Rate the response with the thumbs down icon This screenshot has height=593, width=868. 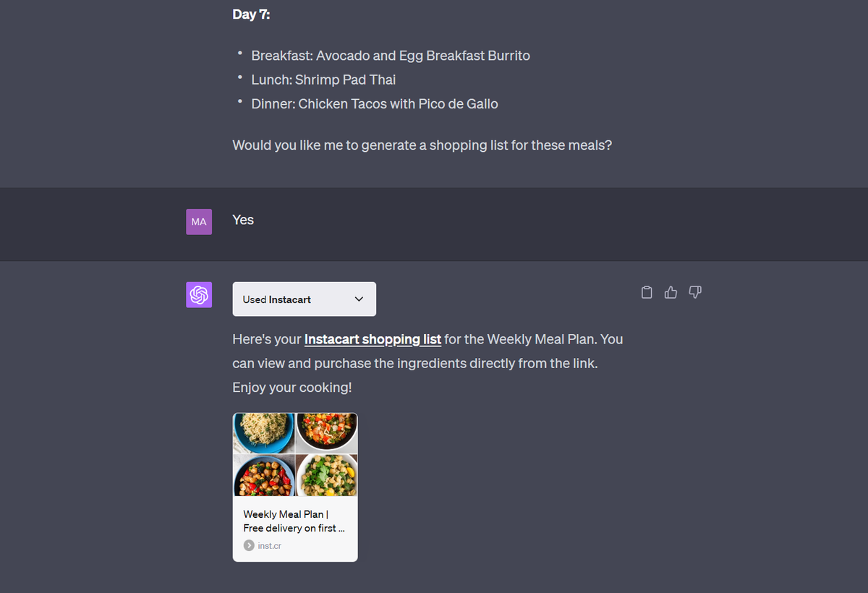[x=694, y=291]
